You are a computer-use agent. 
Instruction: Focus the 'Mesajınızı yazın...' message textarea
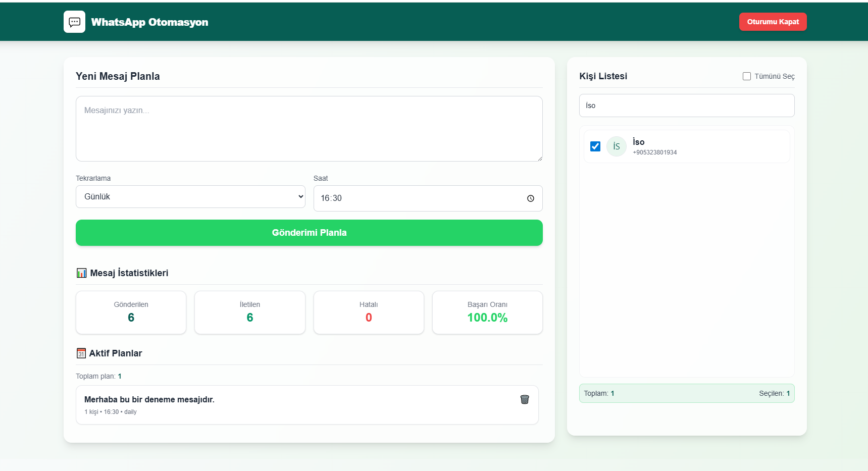point(309,129)
